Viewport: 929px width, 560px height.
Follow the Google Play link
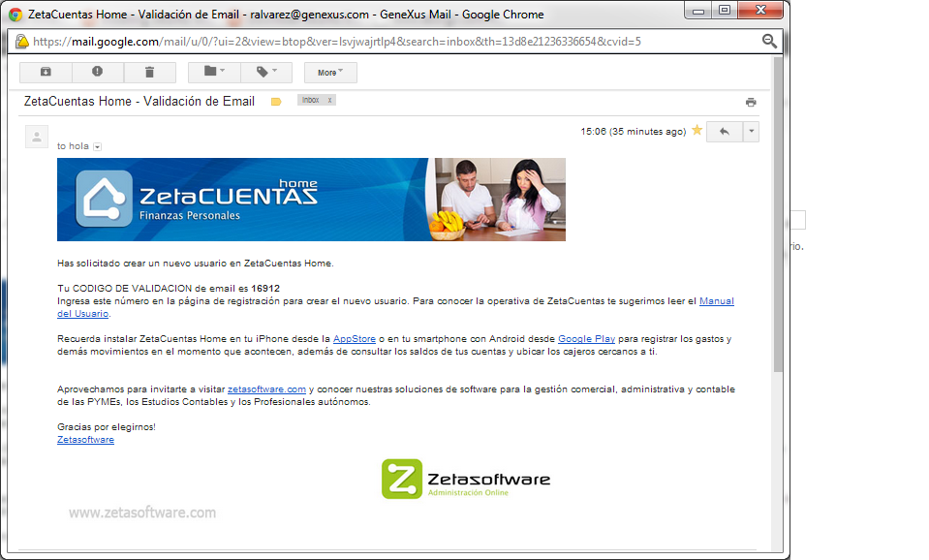[586, 339]
